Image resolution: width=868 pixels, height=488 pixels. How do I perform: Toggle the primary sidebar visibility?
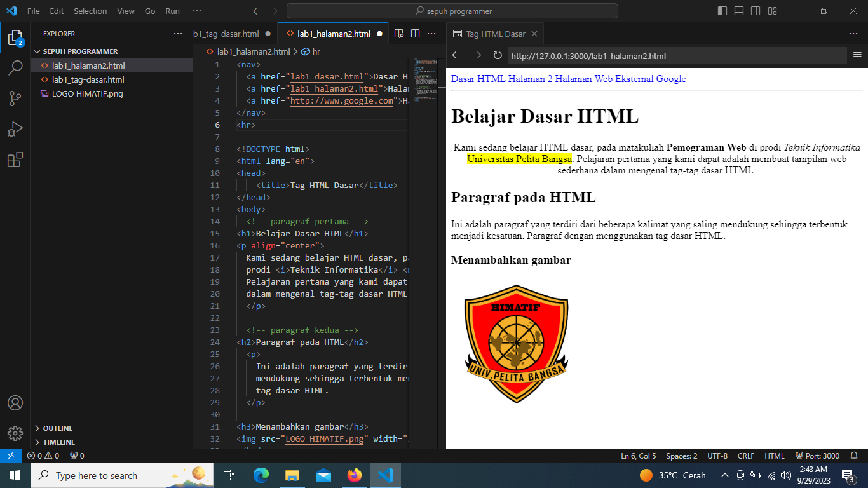pos(722,11)
